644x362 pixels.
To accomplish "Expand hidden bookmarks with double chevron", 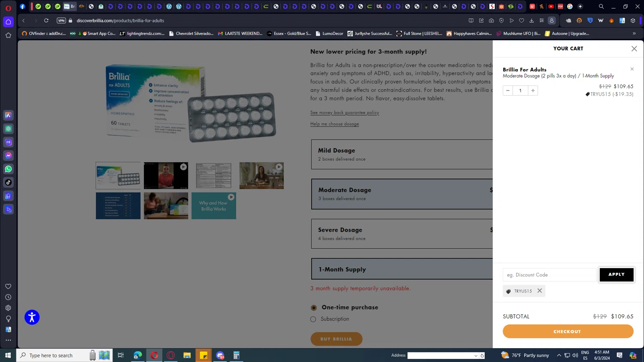I will point(634,33).
